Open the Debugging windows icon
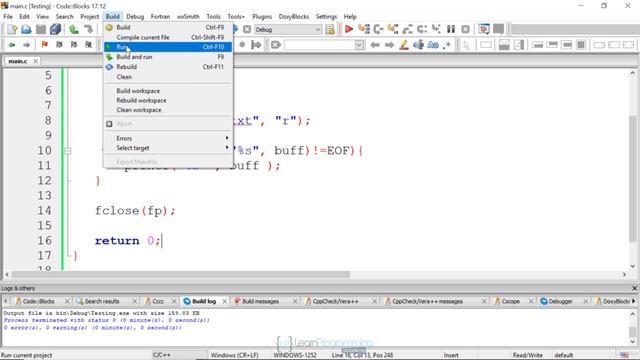 (x=484, y=29)
